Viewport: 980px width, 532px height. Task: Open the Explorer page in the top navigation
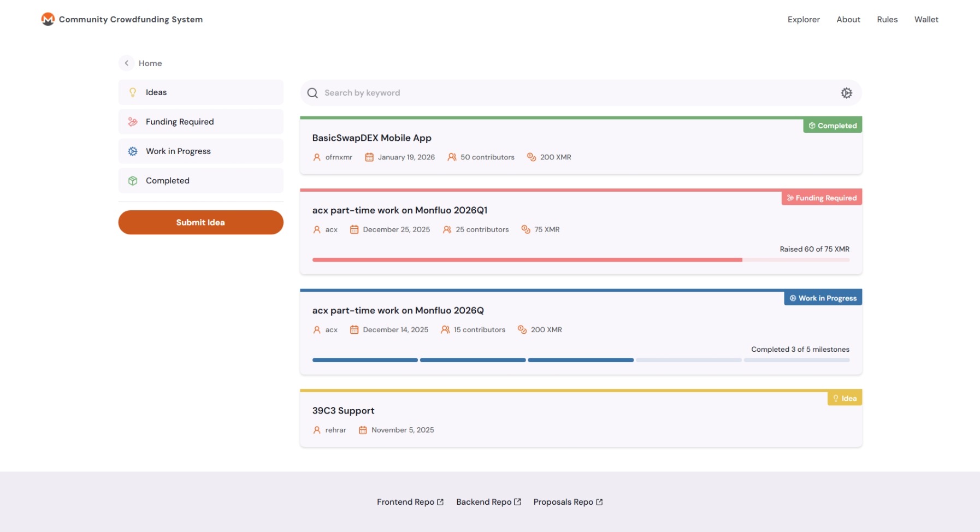[x=804, y=20]
